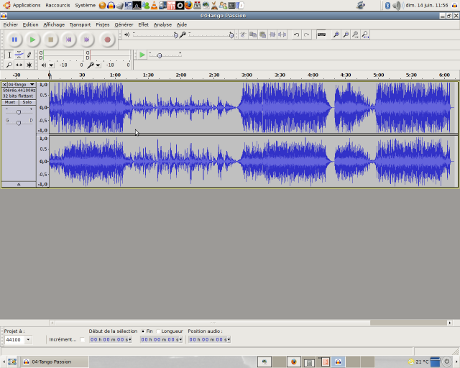Click the Pause transport button
The image size is (460, 368).
[x=14, y=40]
